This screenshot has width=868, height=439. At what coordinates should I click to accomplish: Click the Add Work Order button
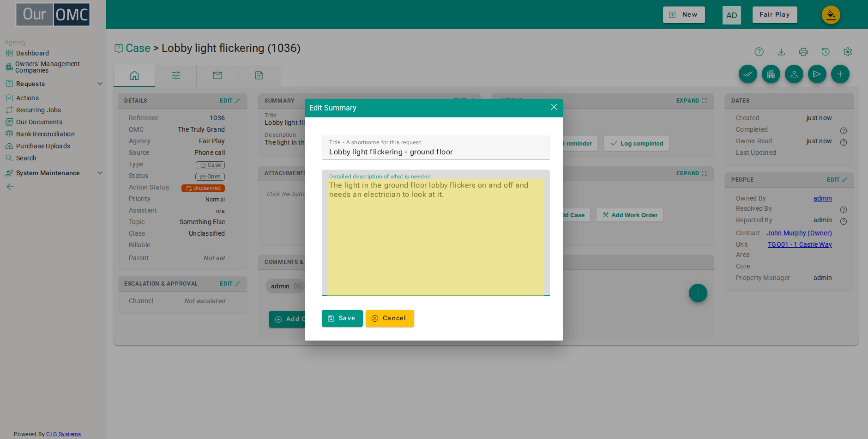pyautogui.click(x=630, y=215)
